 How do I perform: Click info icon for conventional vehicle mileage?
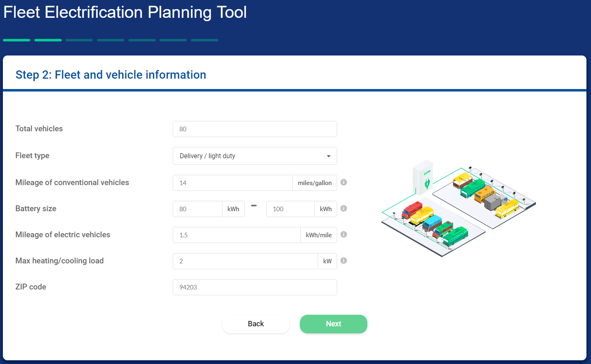344,182
